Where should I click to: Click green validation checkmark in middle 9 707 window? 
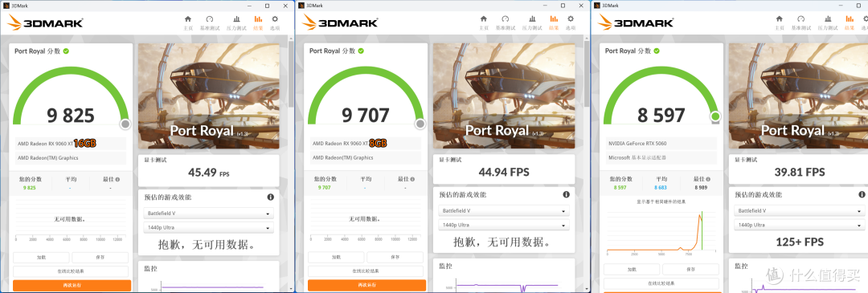pyautogui.click(x=361, y=51)
